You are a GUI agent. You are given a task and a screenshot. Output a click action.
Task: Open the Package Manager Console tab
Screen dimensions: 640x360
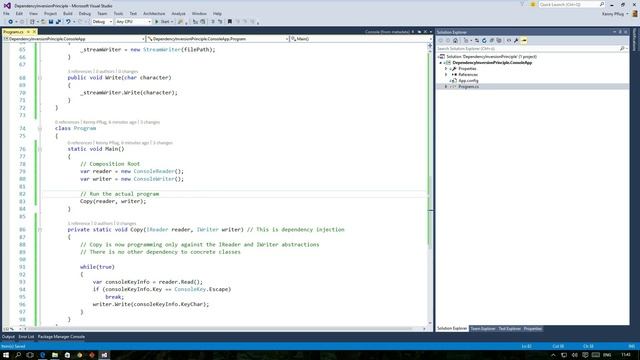61,337
